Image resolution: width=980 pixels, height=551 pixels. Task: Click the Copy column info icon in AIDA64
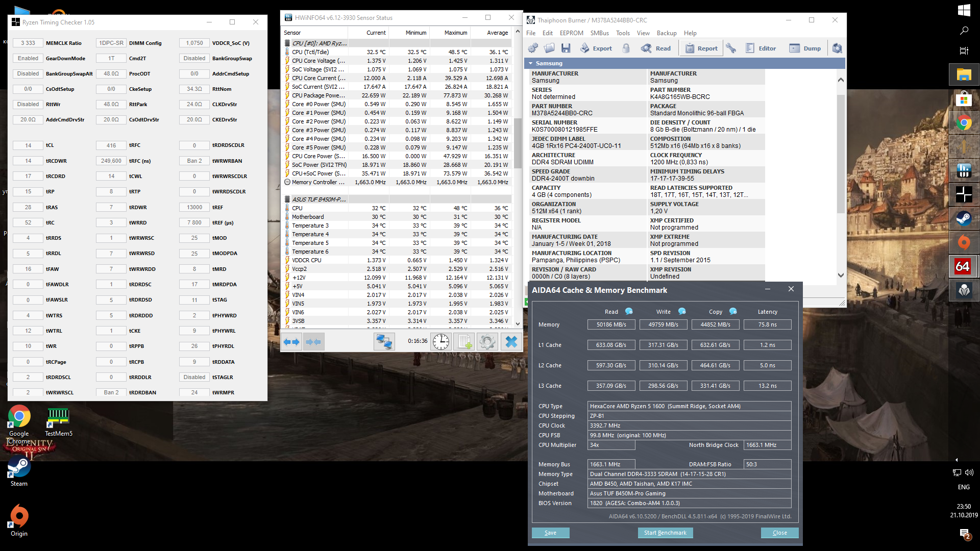(x=733, y=311)
